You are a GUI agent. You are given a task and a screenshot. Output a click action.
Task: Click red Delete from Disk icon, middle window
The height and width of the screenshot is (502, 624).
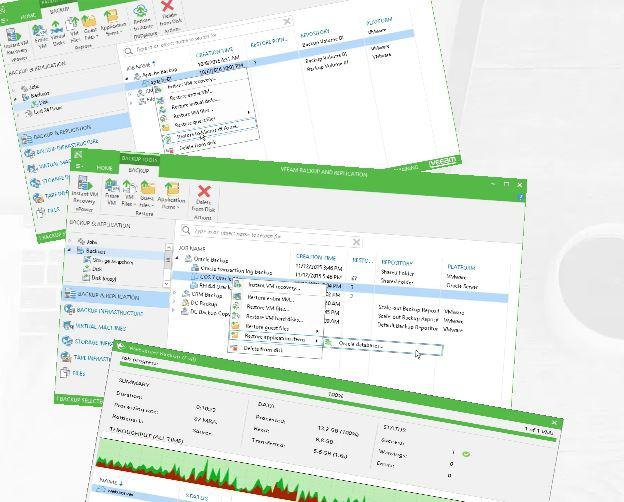tap(204, 191)
